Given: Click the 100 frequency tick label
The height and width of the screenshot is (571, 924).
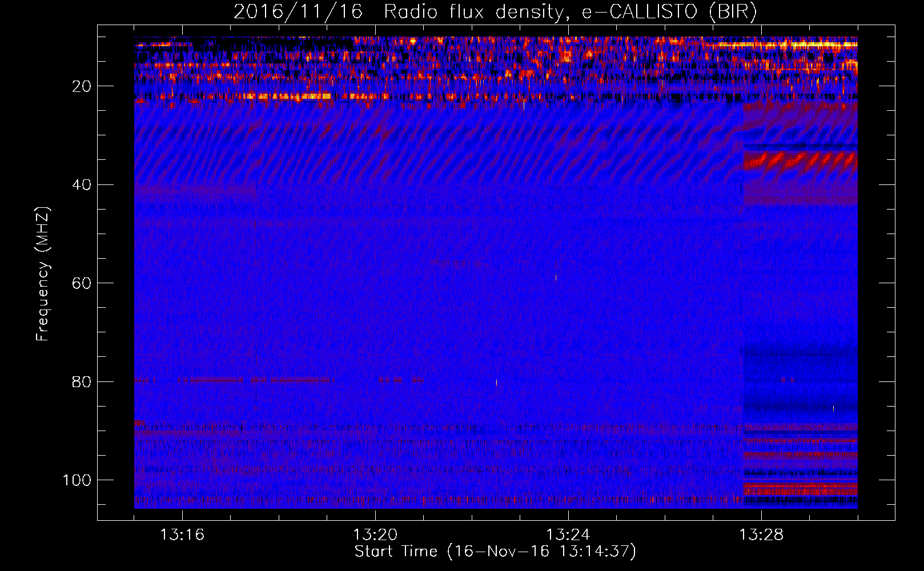Looking at the screenshot, I should click(x=77, y=480).
